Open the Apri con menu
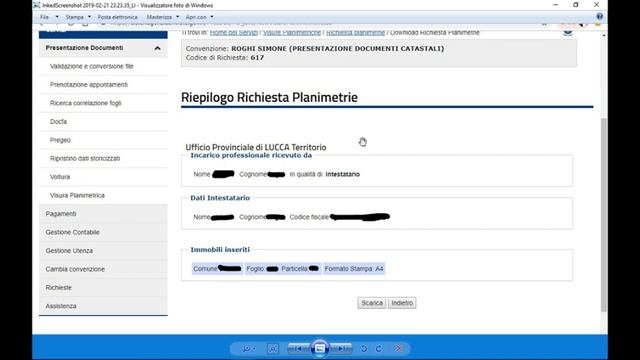Image resolution: width=640 pixels, height=360 pixels. (x=196, y=17)
